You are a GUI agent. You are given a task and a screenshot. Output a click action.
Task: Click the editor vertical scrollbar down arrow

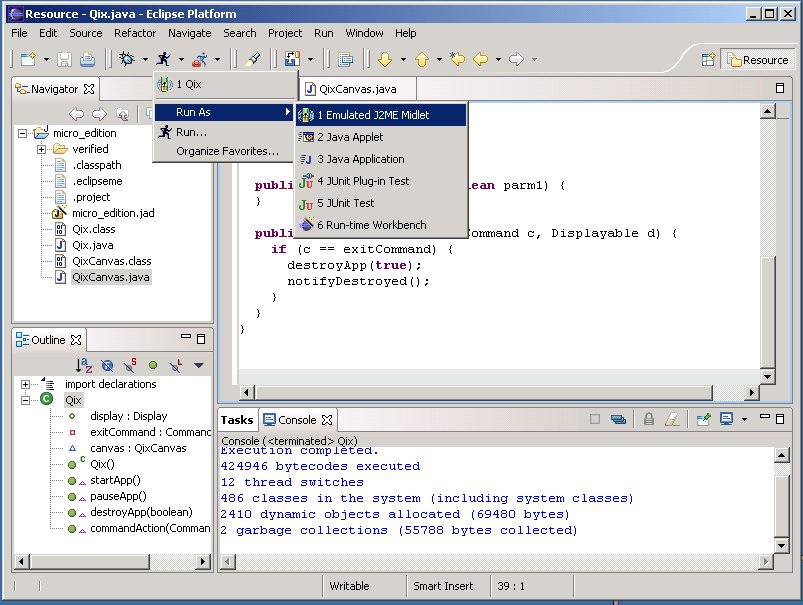[x=767, y=378]
